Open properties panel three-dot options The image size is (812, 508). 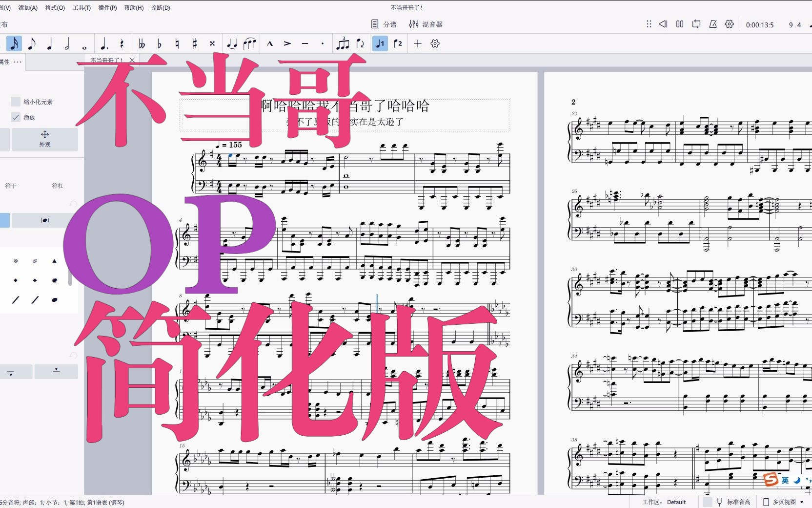coord(18,62)
